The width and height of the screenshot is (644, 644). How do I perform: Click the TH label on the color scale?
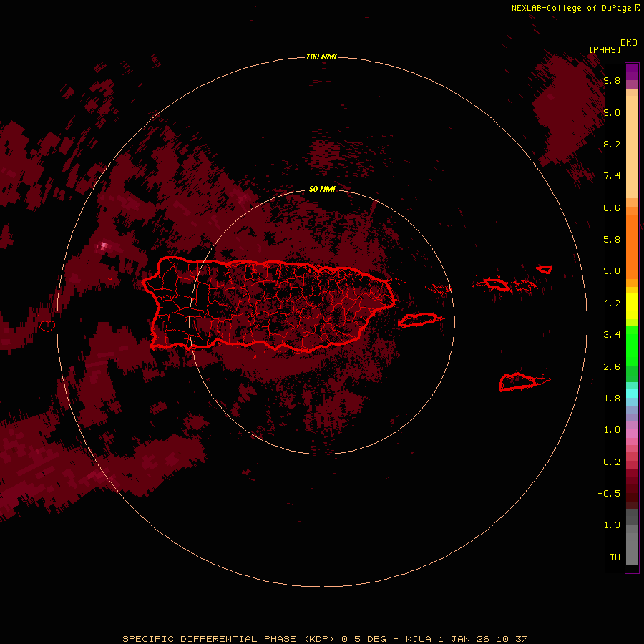coord(615,557)
